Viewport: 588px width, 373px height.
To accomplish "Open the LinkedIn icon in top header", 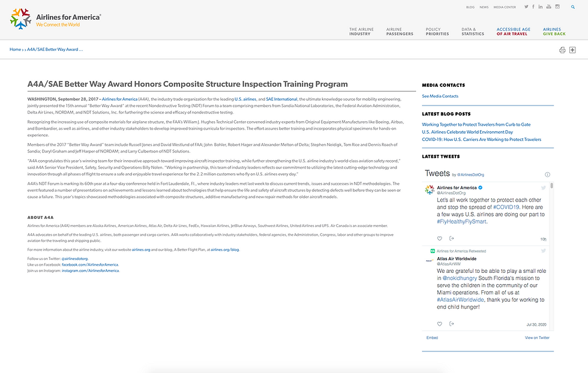I will [541, 7].
